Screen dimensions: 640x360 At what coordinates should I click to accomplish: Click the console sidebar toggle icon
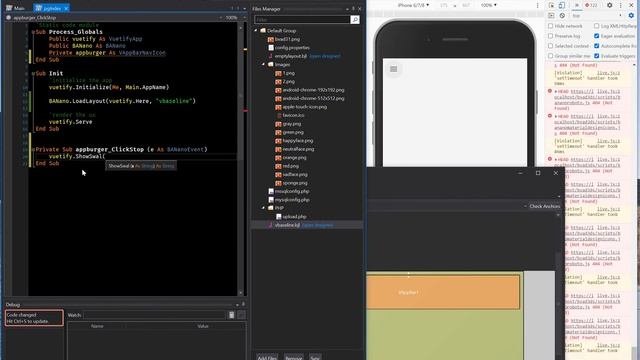click(551, 16)
